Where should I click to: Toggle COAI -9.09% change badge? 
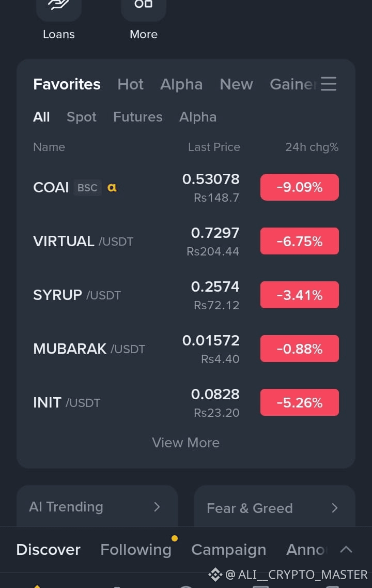coord(299,187)
